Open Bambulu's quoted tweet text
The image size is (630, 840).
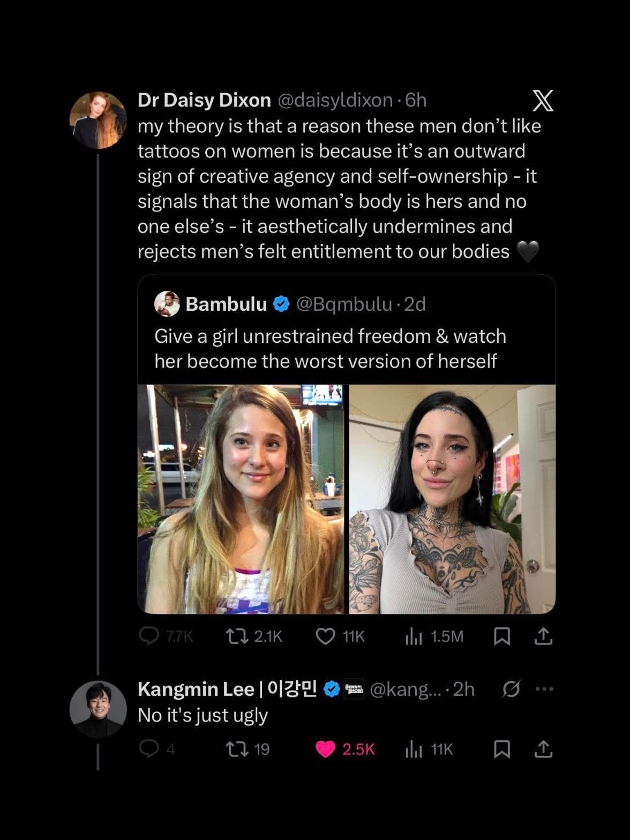330,348
